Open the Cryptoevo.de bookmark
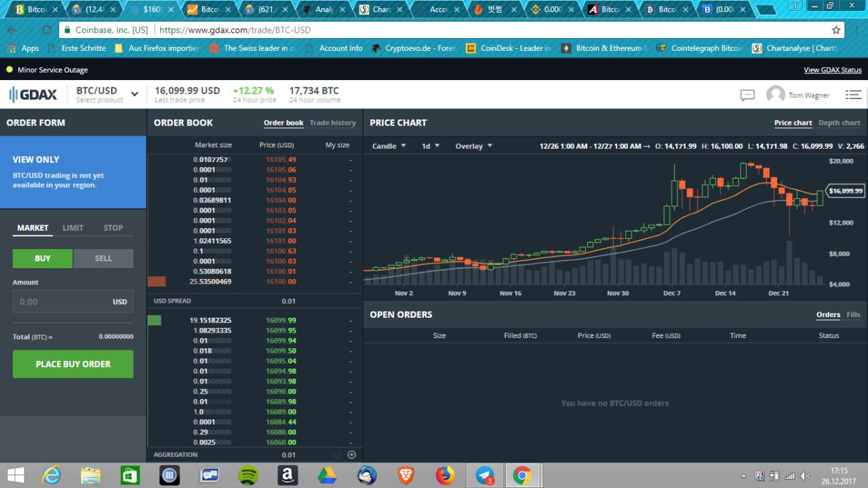Viewport: 868px width, 488px height. point(413,48)
